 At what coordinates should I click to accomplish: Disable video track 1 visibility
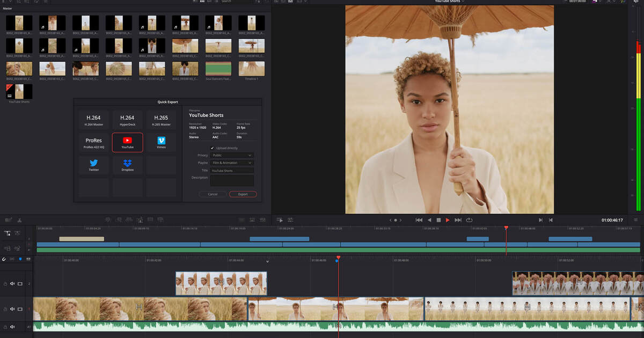click(x=20, y=309)
